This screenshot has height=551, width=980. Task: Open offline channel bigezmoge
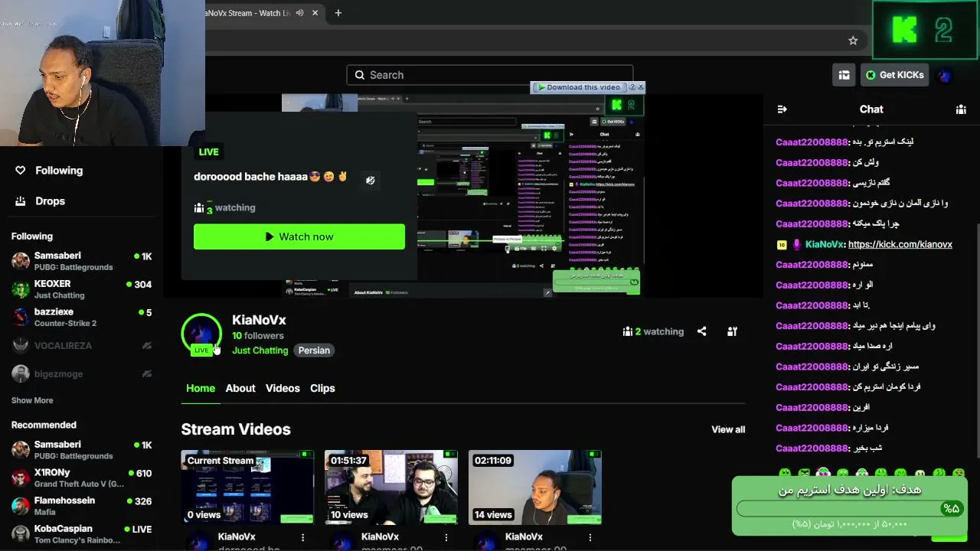point(81,374)
